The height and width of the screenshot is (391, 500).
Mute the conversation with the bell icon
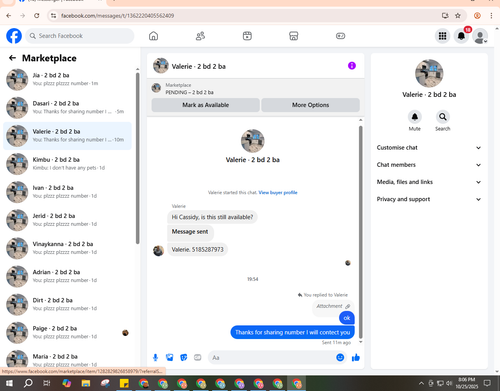pos(415,117)
